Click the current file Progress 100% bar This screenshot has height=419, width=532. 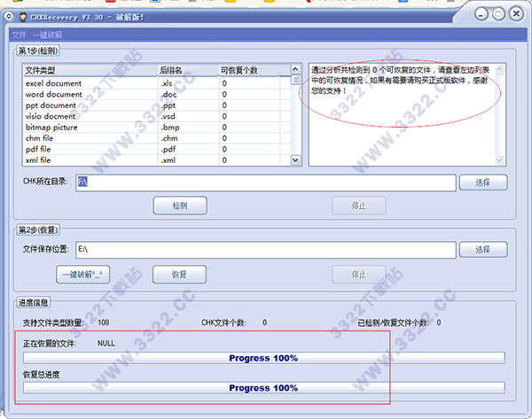(x=264, y=358)
